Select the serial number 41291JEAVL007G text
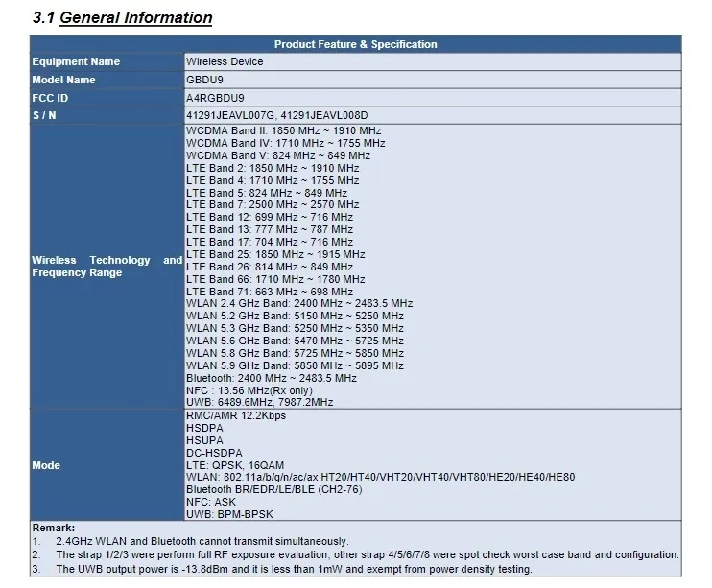 (231, 116)
